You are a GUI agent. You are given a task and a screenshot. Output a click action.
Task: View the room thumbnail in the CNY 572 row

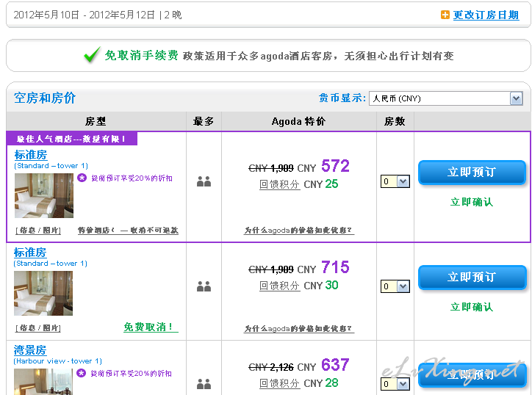44,195
